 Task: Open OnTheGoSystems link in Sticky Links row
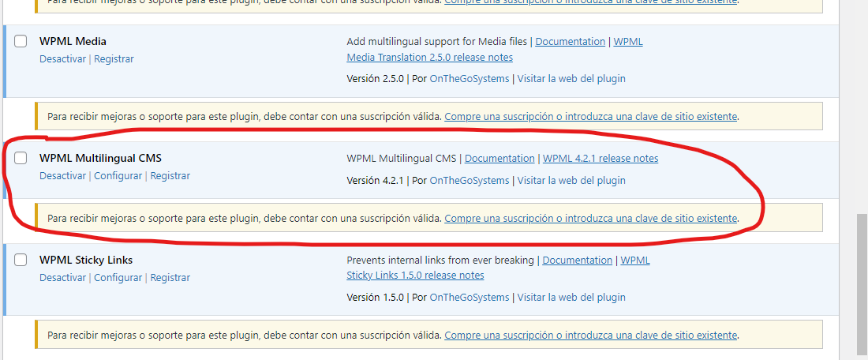click(x=469, y=298)
